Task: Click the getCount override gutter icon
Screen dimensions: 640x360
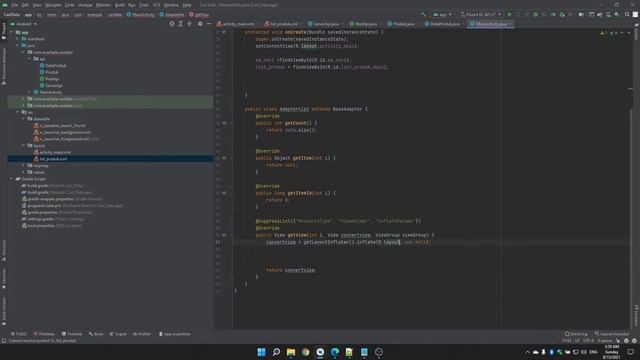Action: 224,123
